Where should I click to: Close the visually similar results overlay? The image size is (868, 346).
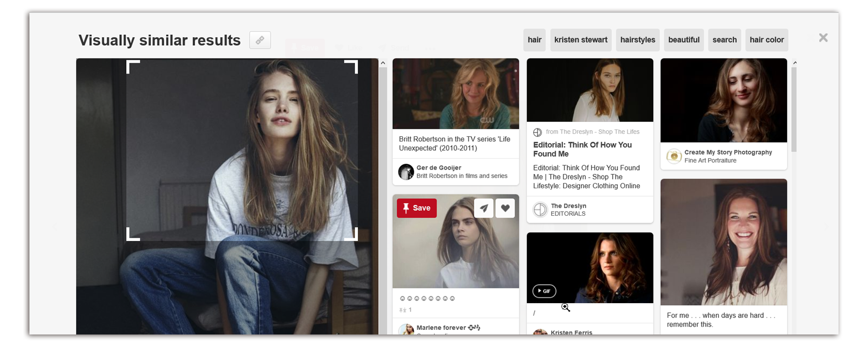[x=823, y=38]
